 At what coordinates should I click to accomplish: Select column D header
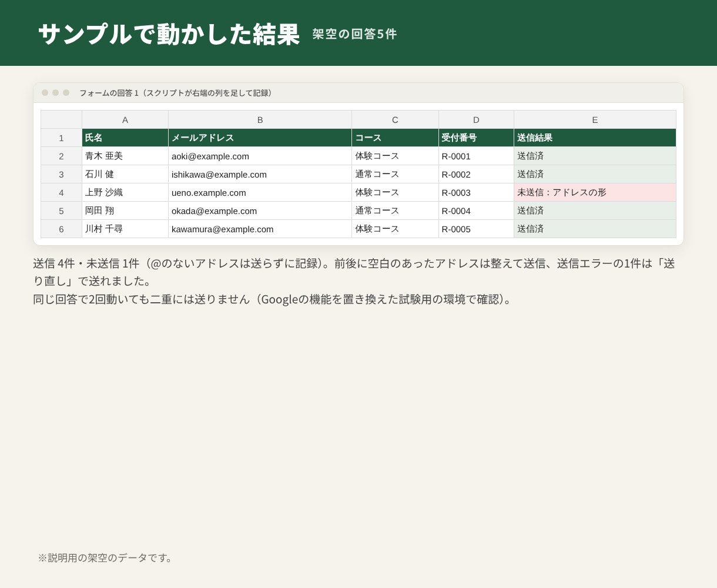coord(477,119)
